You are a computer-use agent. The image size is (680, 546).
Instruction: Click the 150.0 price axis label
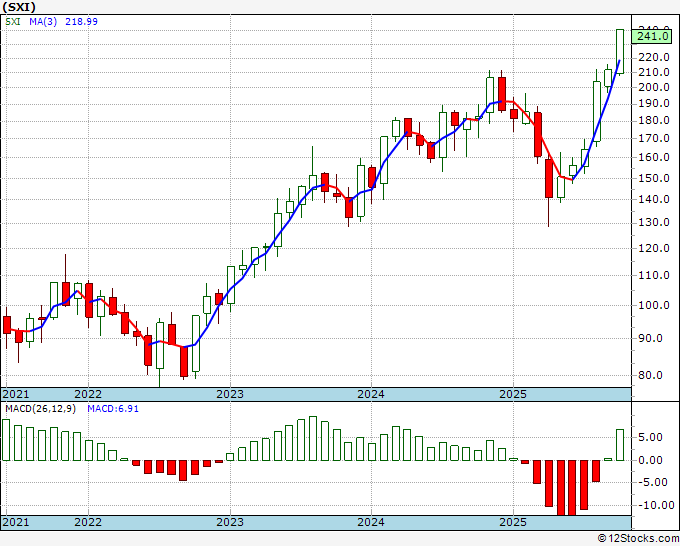click(x=654, y=178)
